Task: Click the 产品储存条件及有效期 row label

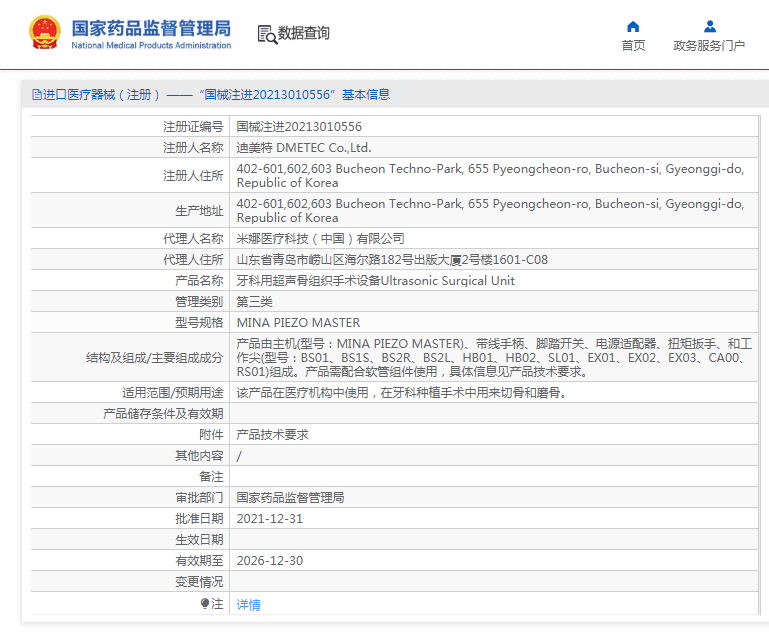Action: click(x=163, y=414)
